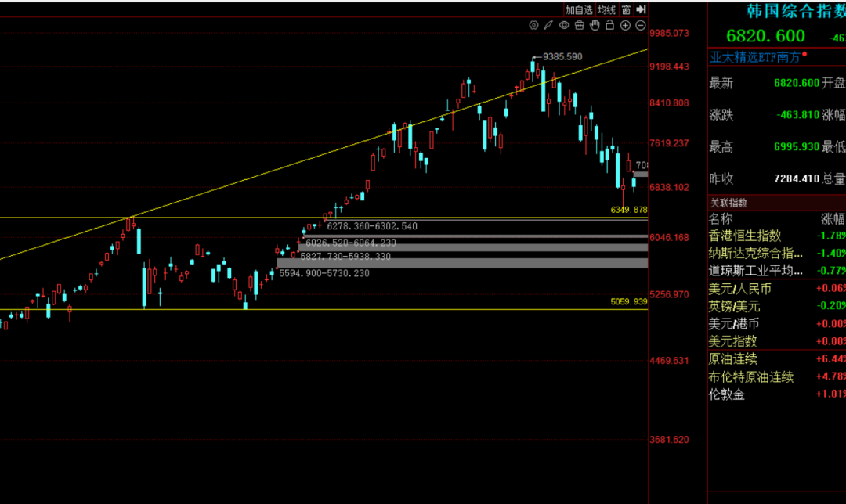Select 纳斯达克综合指数 row

pyautogui.click(x=777, y=253)
